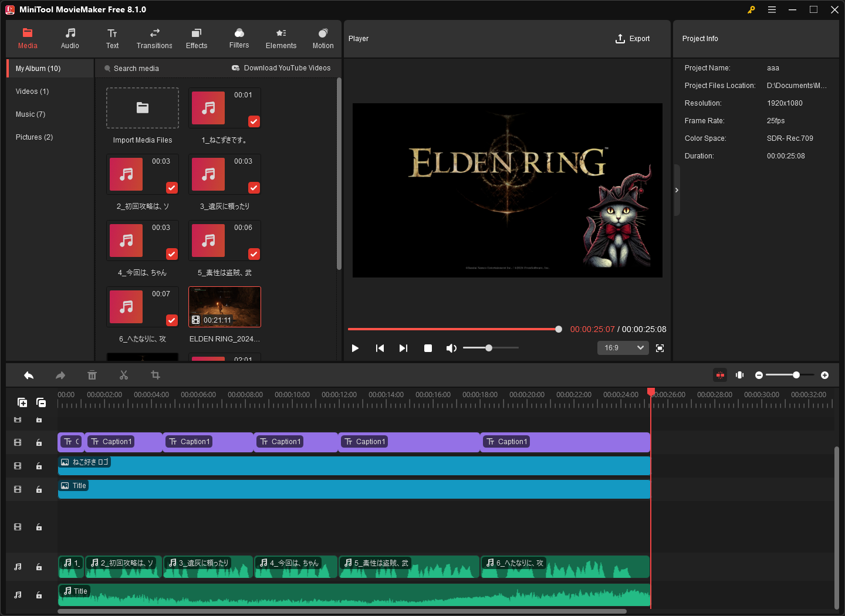Image resolution: width=845 pixels, height=616 pixels.
Task: Play the video in the Player
Action: coord(355,348)
